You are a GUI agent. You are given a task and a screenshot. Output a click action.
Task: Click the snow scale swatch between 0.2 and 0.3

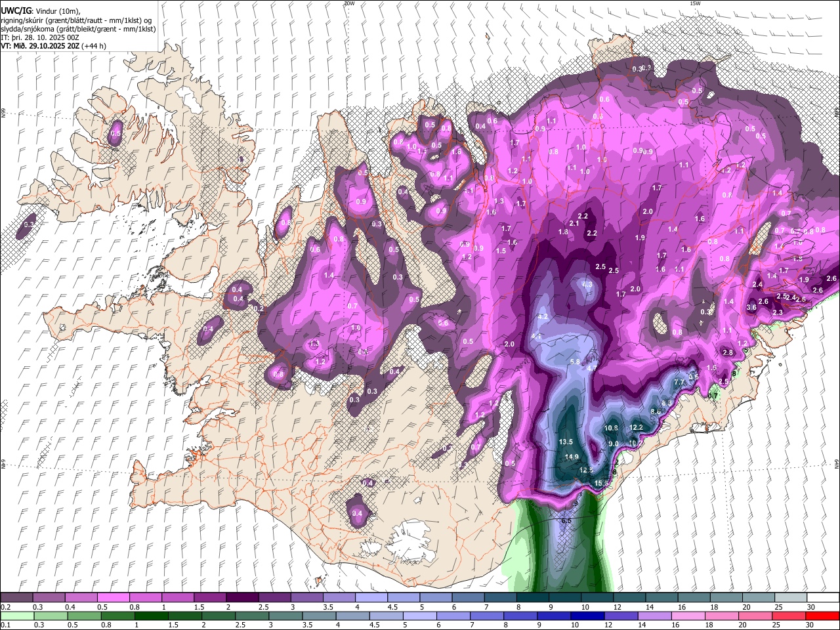coord(16,597)
